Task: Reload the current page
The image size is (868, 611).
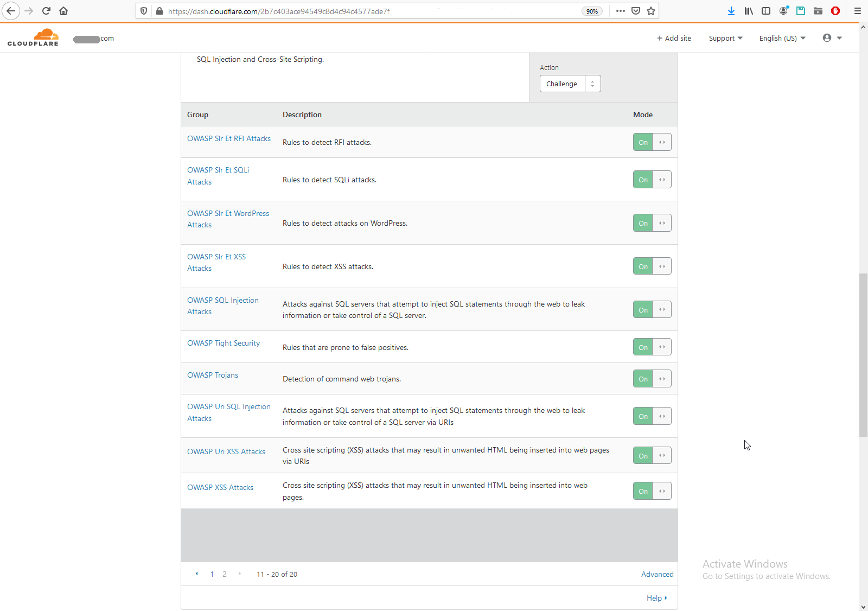Action: click(x=46, y=11)
